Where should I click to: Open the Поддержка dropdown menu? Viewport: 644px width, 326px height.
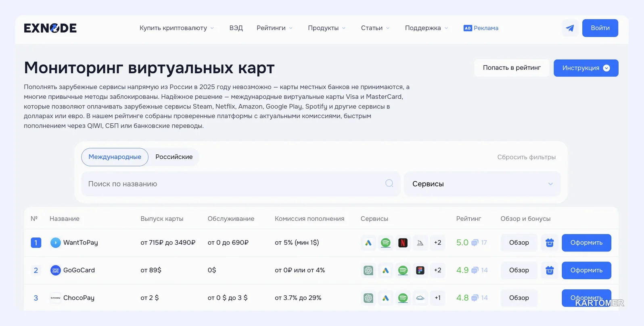tap(427, 28)
